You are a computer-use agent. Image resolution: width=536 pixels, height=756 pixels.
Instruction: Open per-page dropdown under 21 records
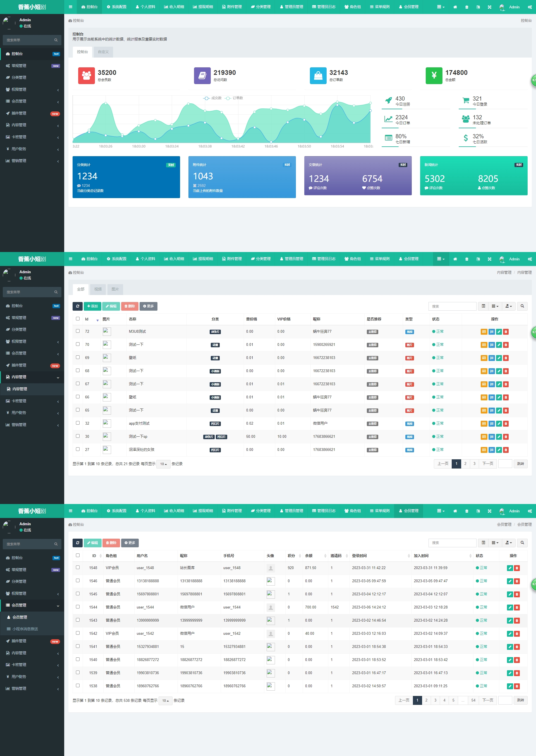click(x=163, y=464)
